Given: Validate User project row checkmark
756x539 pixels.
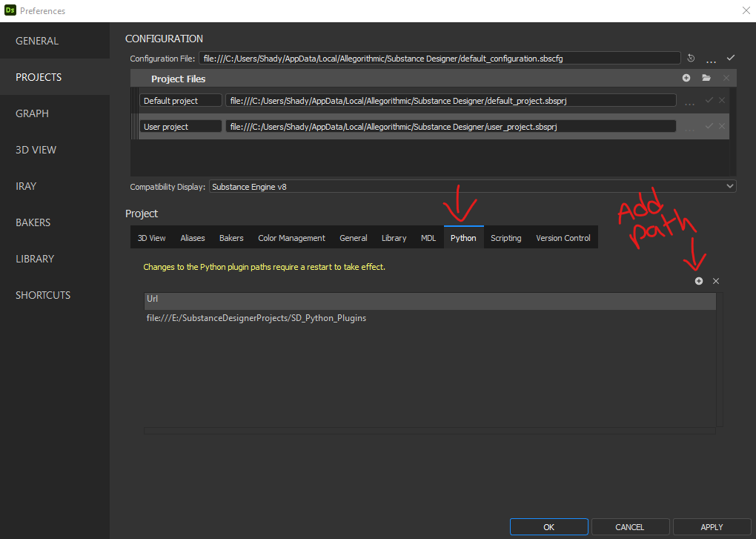Looking at the screenshot, I should tap(709, 126).
